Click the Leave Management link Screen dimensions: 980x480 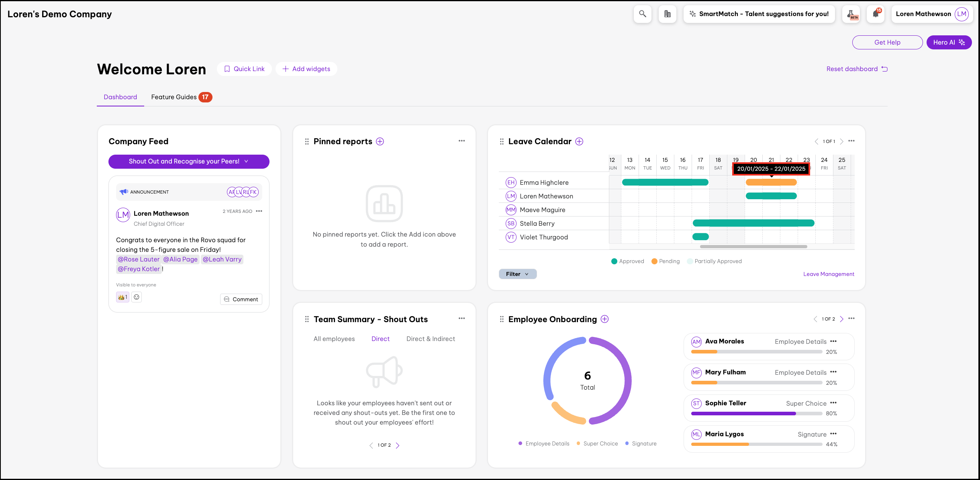tap(829, 274)
